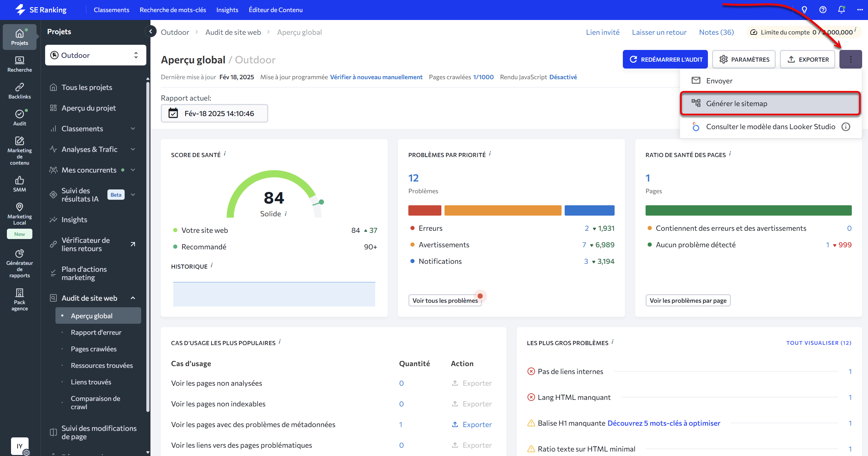The width and height of the screenshot is (868, 456).
Task: Open the Paramètres button
Action: (744, 59)
